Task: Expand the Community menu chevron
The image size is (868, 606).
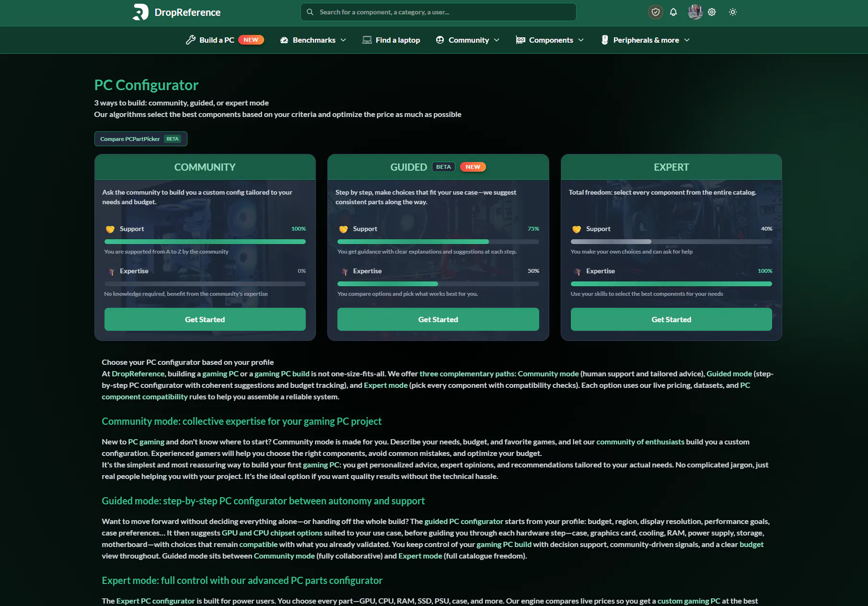Action: coord(497,40)
